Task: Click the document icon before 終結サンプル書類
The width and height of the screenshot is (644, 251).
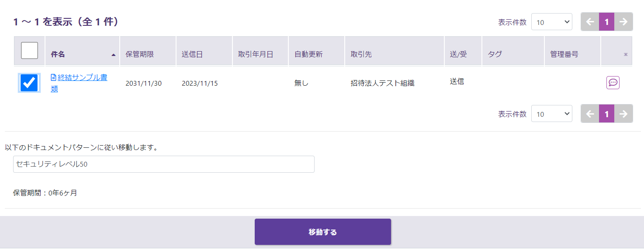Action: point(54,78)
